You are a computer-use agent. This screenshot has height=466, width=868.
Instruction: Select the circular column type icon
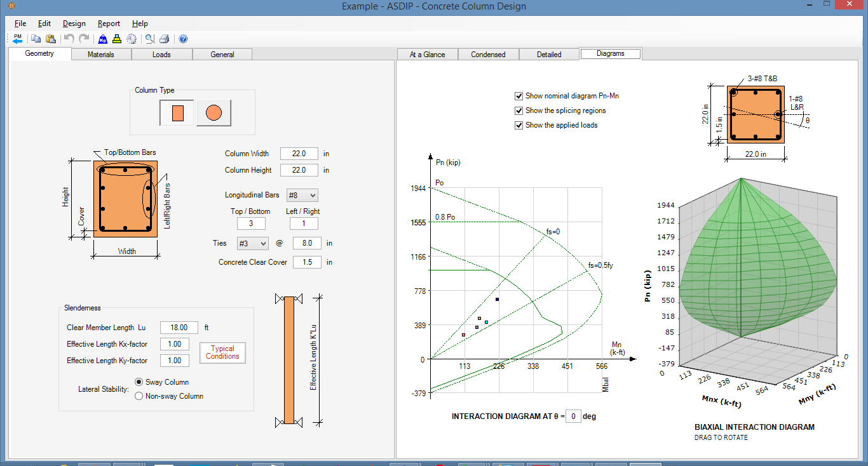click(x=214, y=113)
